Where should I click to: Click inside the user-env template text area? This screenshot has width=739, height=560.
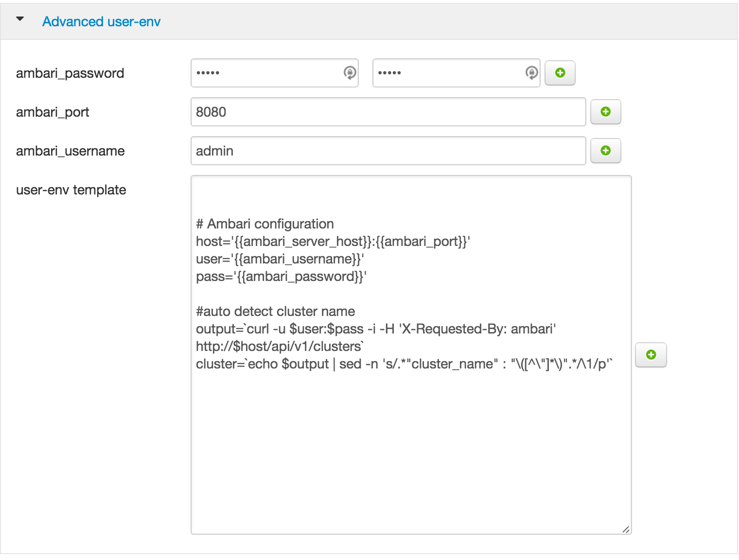coord(411,355)
